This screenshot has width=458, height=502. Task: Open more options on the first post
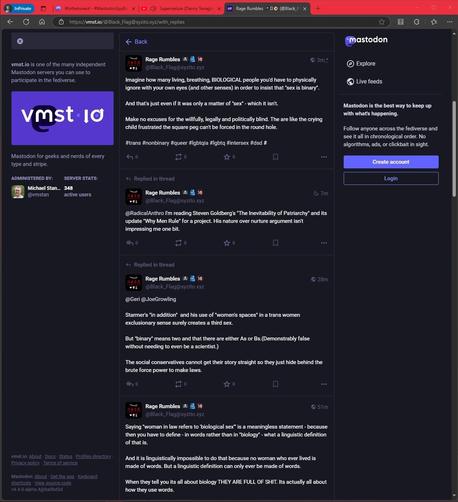pos(324,157)
